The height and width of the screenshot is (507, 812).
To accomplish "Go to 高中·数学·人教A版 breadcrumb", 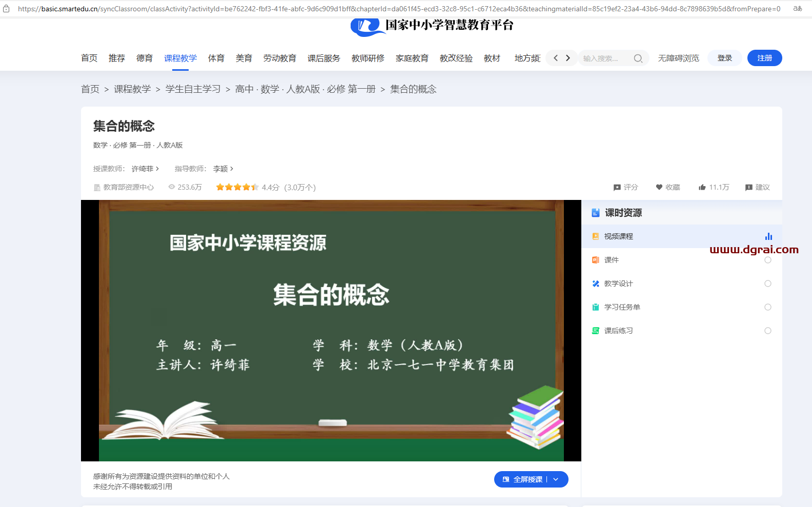I will click(x=306, y=89).
